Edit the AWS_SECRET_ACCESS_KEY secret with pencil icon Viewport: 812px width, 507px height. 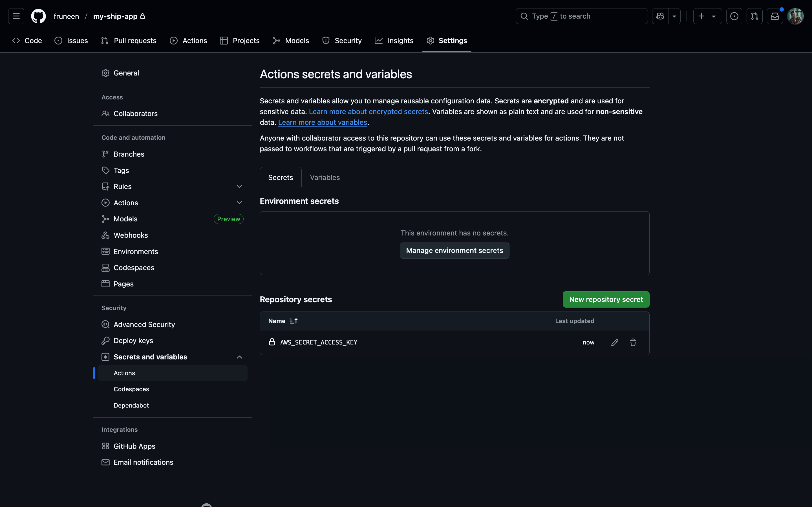[614, 342]
